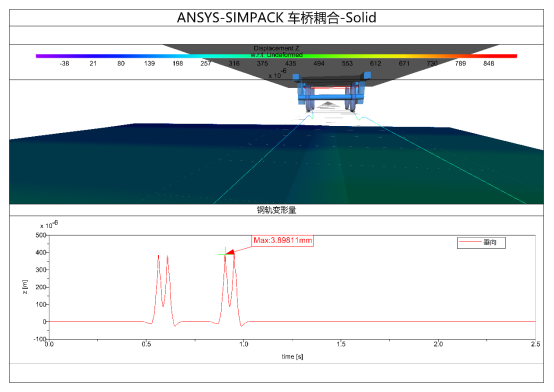Click the green crosshair marker at peak
The width and height of the screenshot is (554, 392).
[225, 254]
